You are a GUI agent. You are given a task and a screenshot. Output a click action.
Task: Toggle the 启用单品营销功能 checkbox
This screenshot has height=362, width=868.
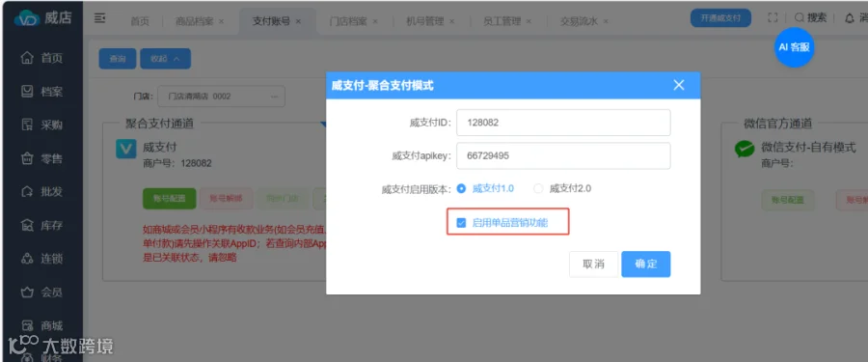(461, 223)
